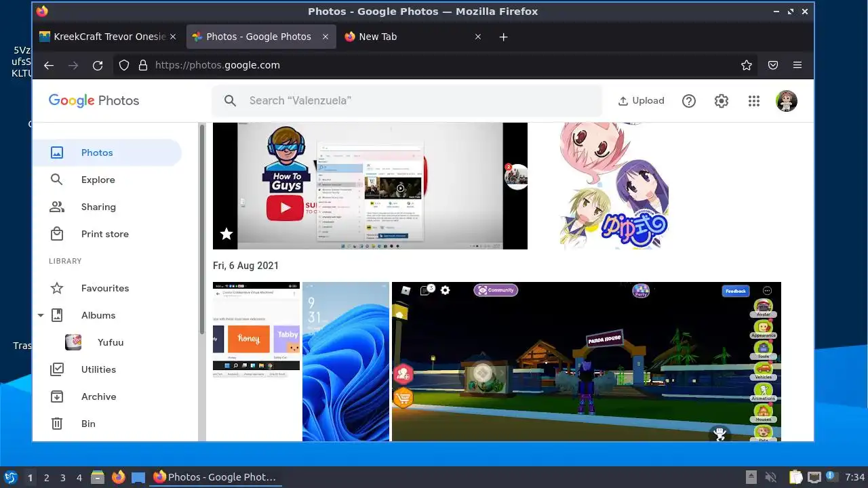Go back one page in Firefox
The width and height of the screenshot is (868, 488).
[x=49, y=65]
